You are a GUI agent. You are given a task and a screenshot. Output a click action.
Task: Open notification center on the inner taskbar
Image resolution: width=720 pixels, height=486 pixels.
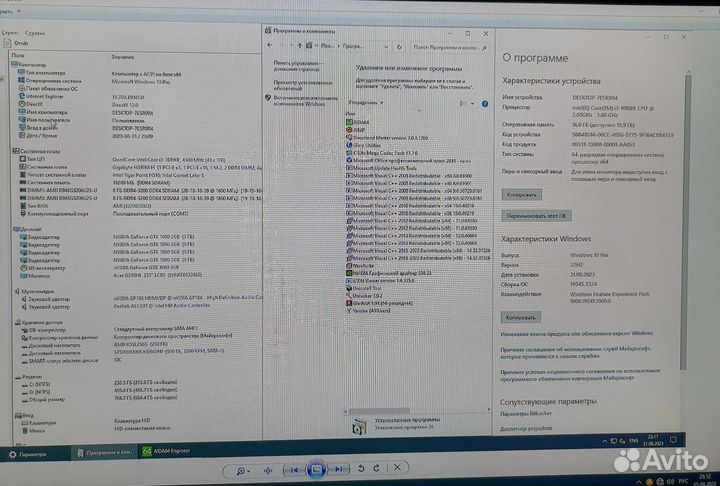point(673,440)
